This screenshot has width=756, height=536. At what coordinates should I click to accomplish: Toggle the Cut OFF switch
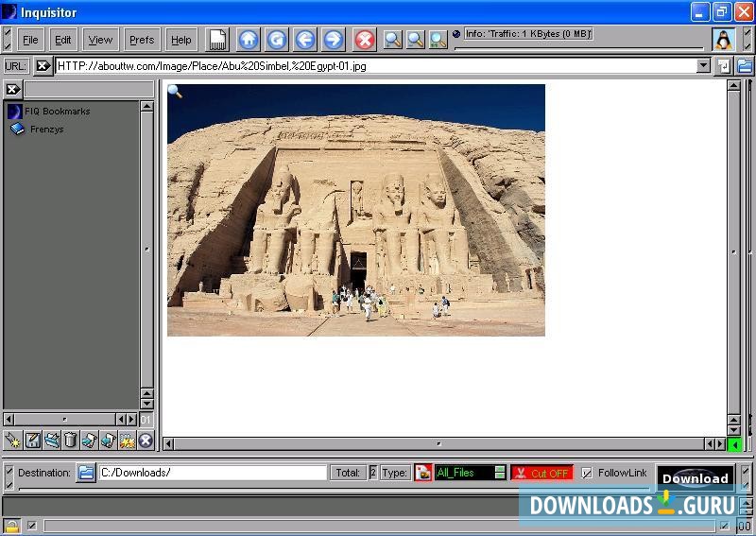[541, 473]
